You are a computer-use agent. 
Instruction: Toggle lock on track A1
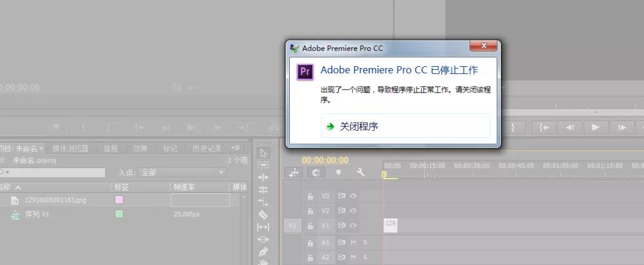click(x=311, y=243)
